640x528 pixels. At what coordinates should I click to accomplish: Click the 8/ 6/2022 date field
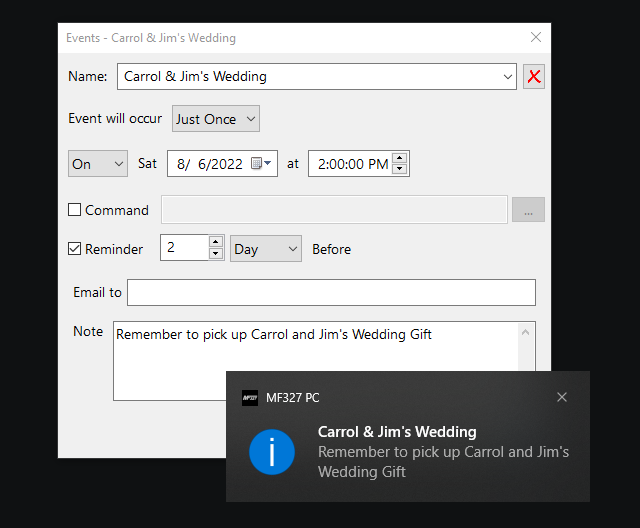click(222, 164)
